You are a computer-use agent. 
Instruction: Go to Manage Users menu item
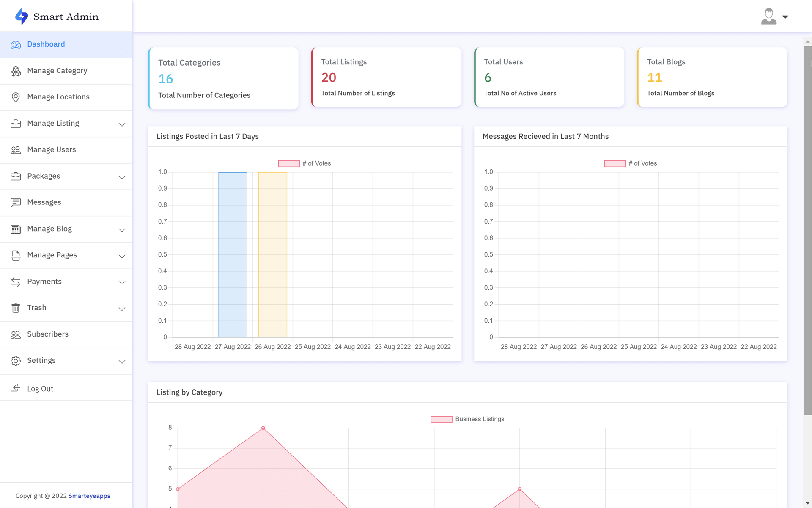pos(51,150)
